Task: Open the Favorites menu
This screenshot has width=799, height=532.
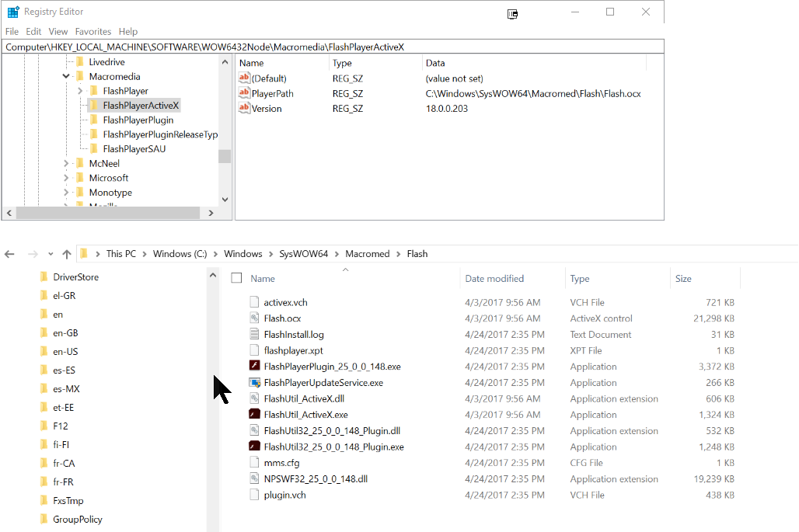Action: tap(92, 32)
